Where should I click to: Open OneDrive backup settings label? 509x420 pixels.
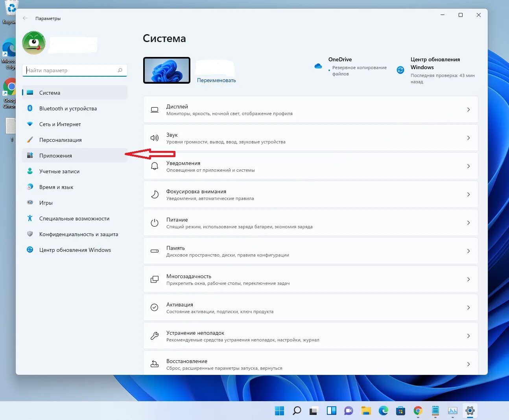[x=360, y=71]
